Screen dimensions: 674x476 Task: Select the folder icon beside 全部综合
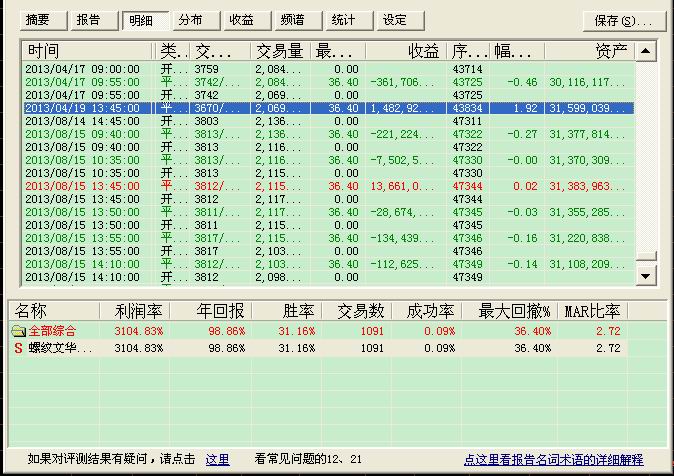pyautogui.click(x=18, y=331)
